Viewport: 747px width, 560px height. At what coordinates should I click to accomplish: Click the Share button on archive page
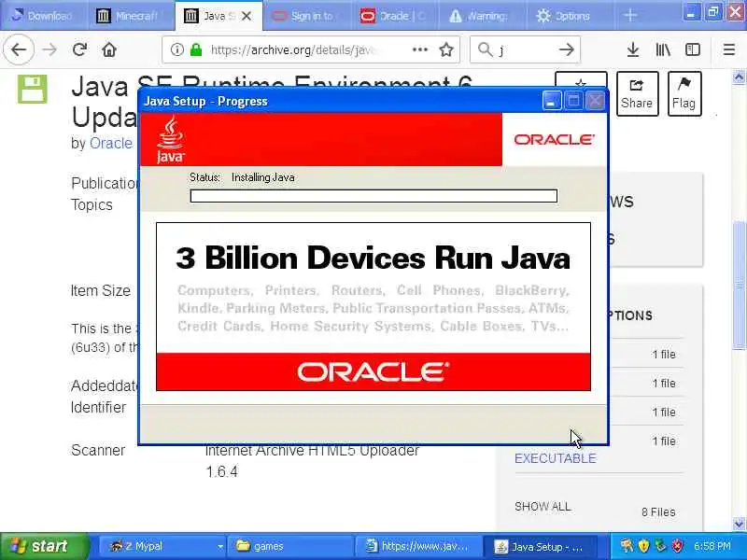637,94
